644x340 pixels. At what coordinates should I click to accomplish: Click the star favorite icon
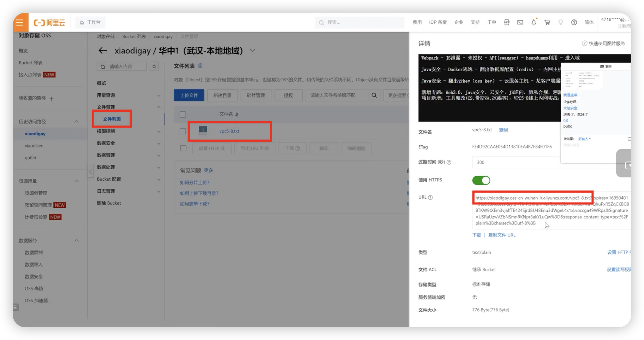coord(154,66)
